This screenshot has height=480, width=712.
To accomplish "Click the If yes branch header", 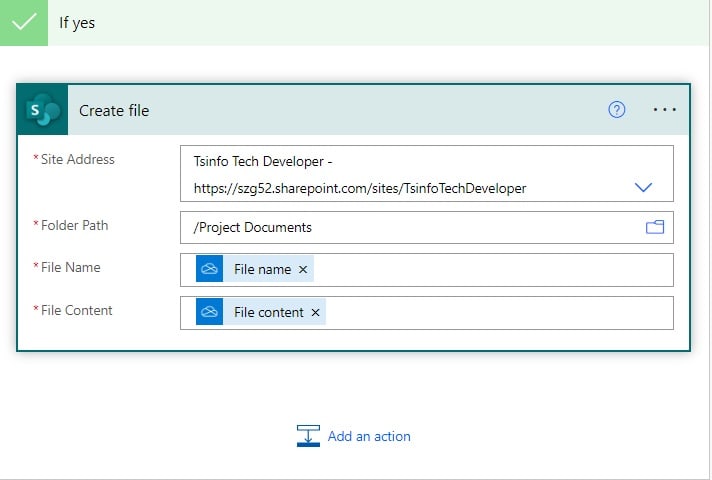I will [x=354, y=23].
